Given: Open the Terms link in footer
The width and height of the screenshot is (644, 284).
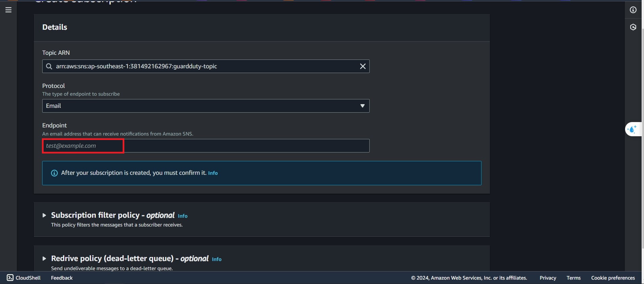Looking at the screenshot, I should [573, 278].
